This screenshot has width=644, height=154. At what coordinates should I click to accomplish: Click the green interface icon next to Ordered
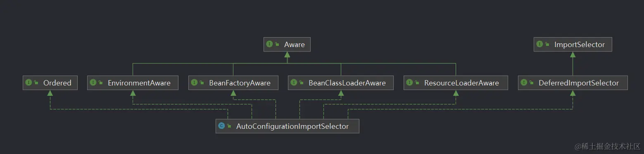tap(29, 83)
